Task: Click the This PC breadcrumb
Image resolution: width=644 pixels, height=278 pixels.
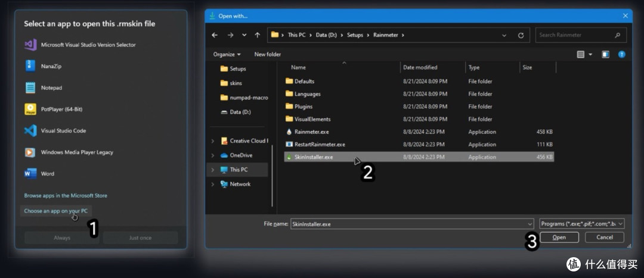Action: [296, 35]
